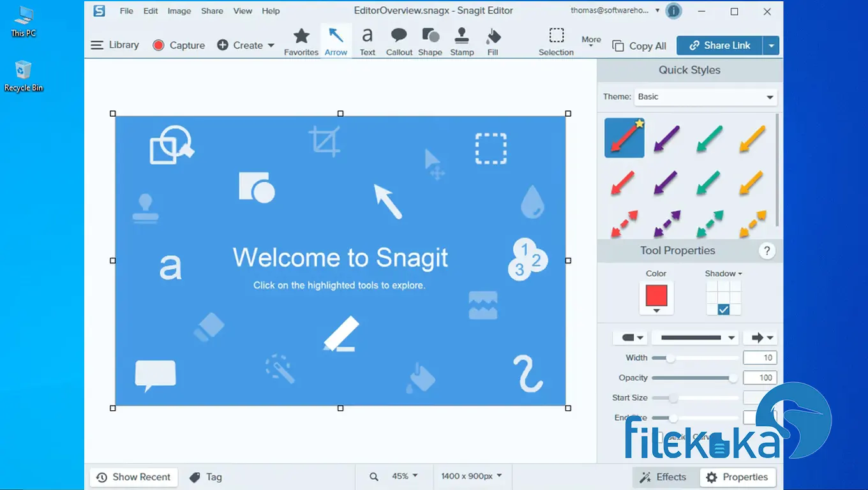Select the Selection tool
868x490 pixels.
click(x=557, y=42)
